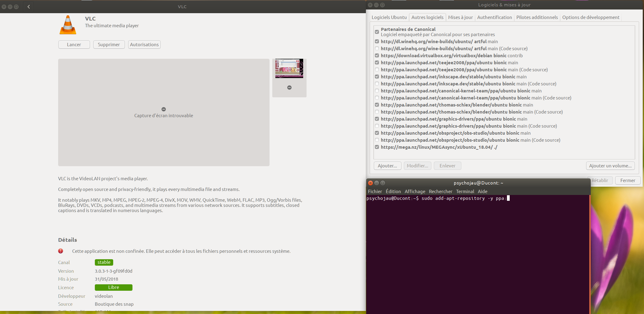Click the Supprimer button to remove VLC
This screenshot has height=314, width=644.
(x=109, y=45)
